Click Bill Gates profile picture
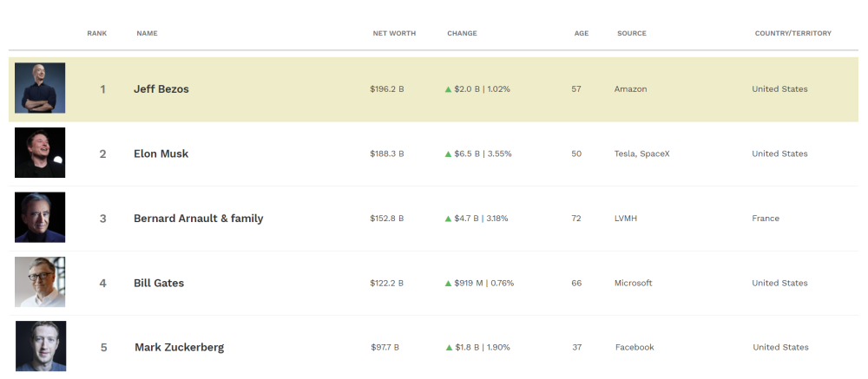This screenshot has height=379, width=868. (x=40, y=282)
